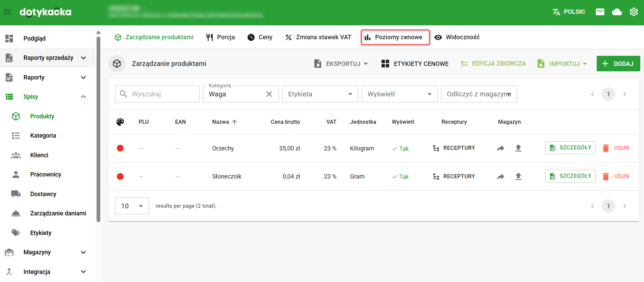Open results per page dropdown
The image size is (644, 282).
pyautogui.click(x=132, y=206)
